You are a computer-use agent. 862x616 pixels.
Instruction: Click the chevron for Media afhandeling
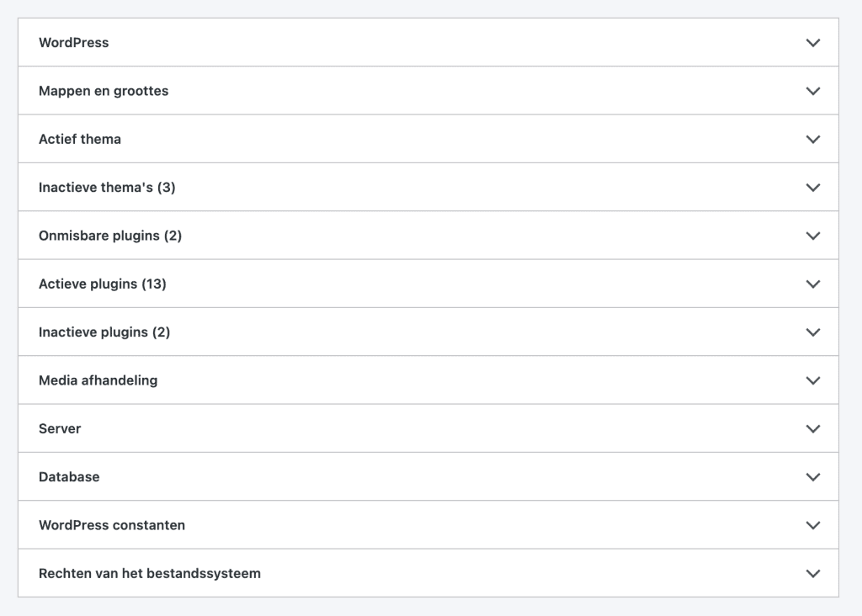point(812,380)
